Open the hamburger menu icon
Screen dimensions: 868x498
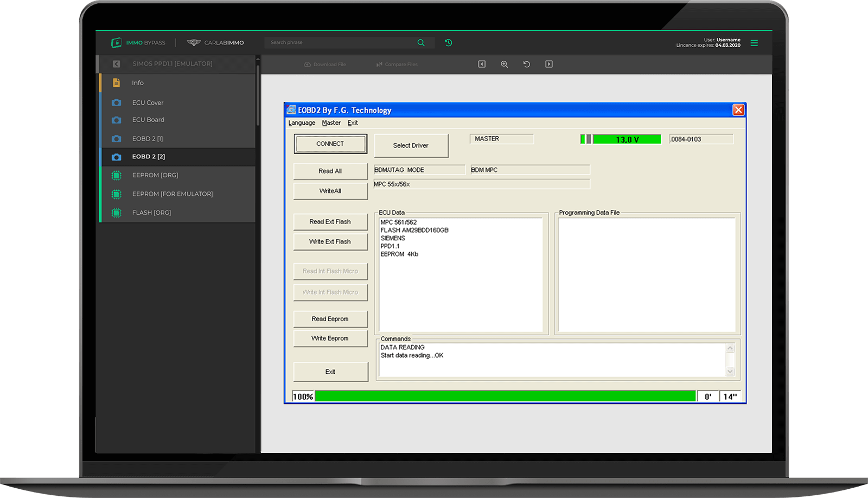click(x=754, y=42)
